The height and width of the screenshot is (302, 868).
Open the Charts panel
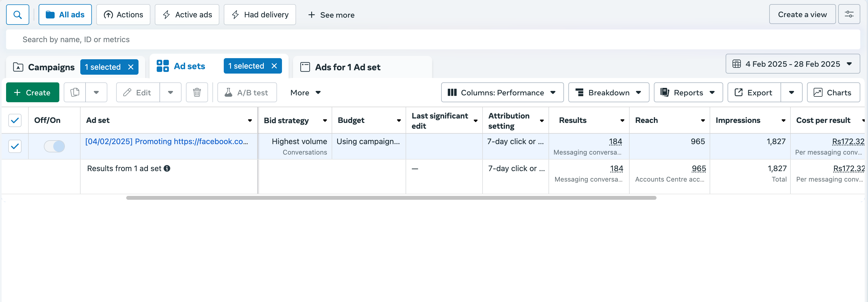(833, 92)
